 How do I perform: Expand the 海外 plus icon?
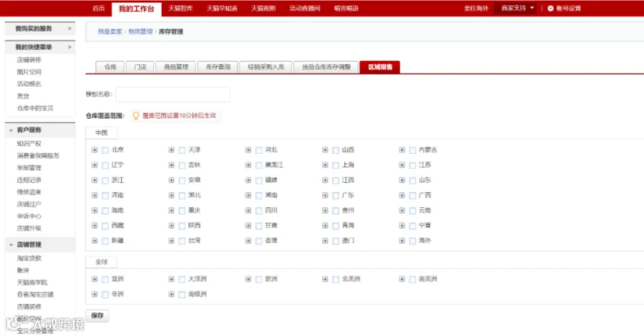coord(401,241)
